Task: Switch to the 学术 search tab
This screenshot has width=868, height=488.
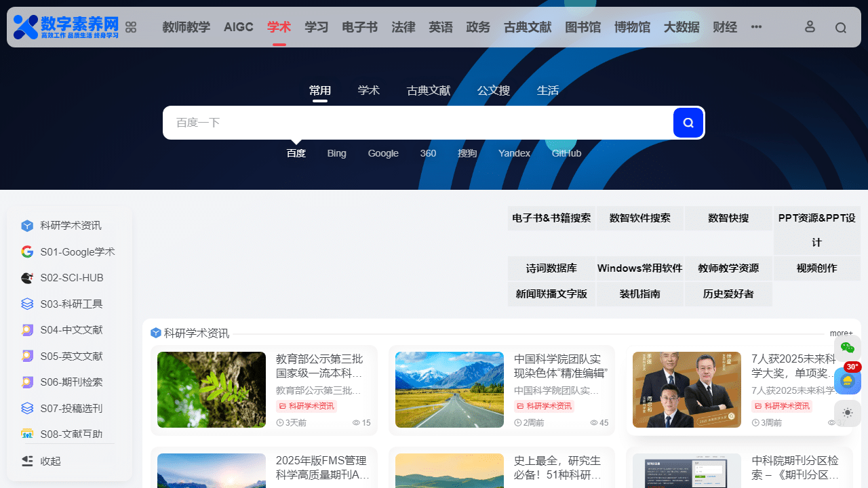Action: pos(369,91)
